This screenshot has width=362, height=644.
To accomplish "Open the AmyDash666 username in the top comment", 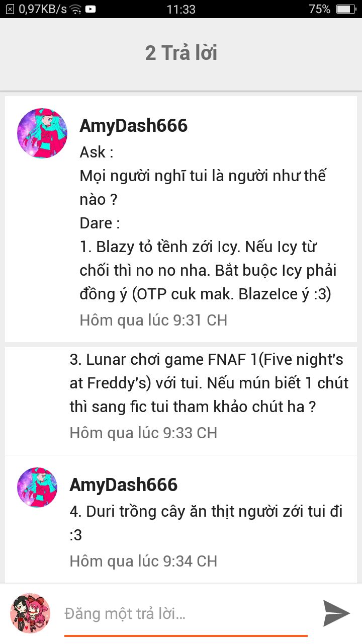I will pyautogui.click(x=133, y=125).
